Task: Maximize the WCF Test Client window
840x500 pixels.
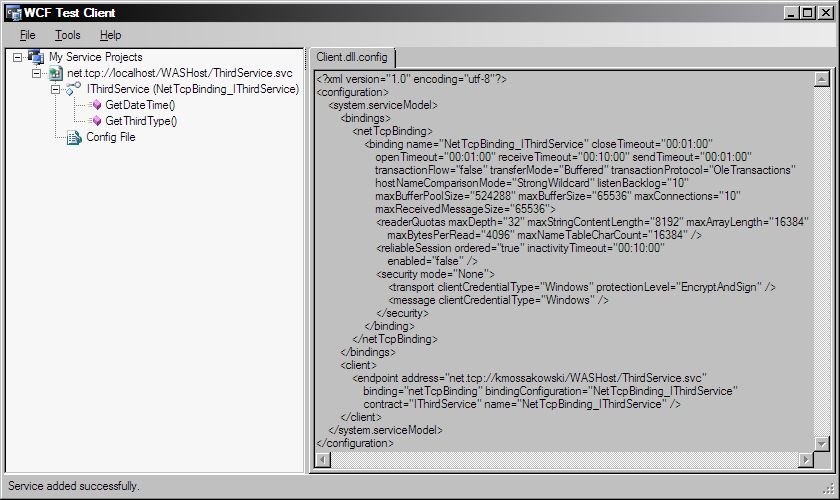Action: 808,13
